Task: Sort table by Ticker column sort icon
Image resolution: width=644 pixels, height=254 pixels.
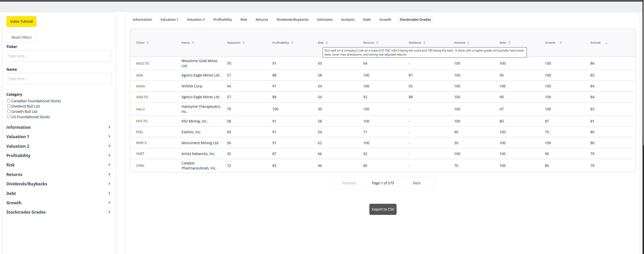Action: [x=148, y=43]
